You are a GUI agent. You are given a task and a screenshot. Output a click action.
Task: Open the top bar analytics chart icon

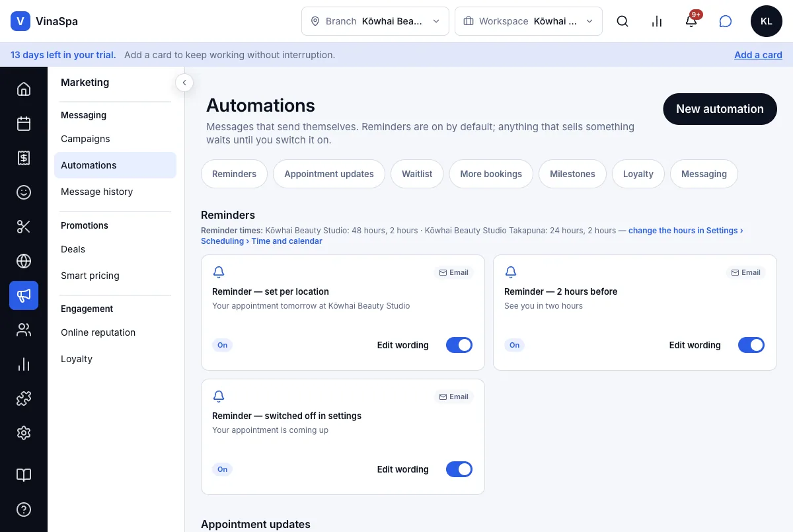657,21
